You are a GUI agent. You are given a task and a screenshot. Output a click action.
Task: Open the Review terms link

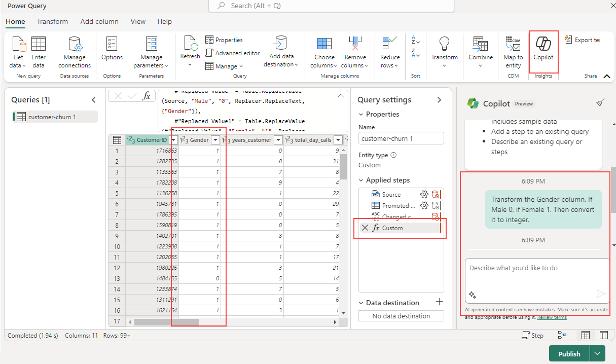[552, 317]
